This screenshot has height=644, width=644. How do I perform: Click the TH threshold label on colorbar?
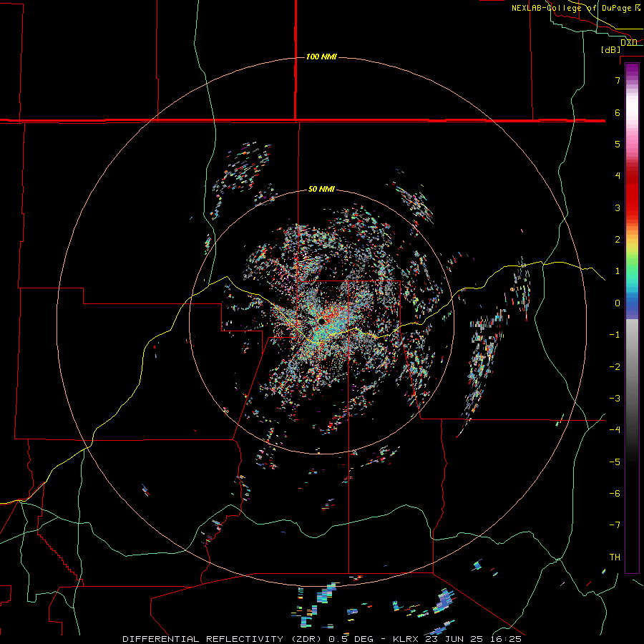[615, 557]
